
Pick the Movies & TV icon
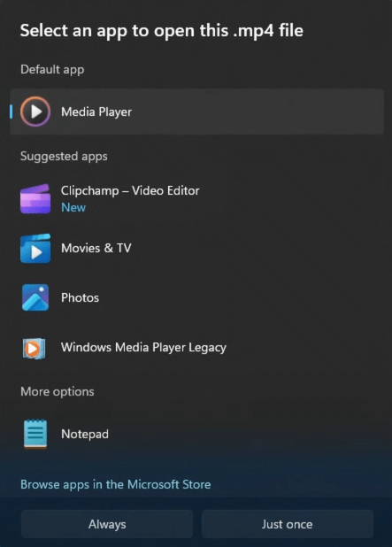coord(35,249)
